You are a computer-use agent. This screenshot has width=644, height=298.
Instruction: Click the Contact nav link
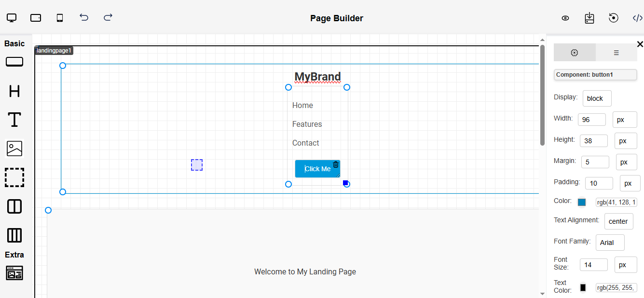pos(305,143)
